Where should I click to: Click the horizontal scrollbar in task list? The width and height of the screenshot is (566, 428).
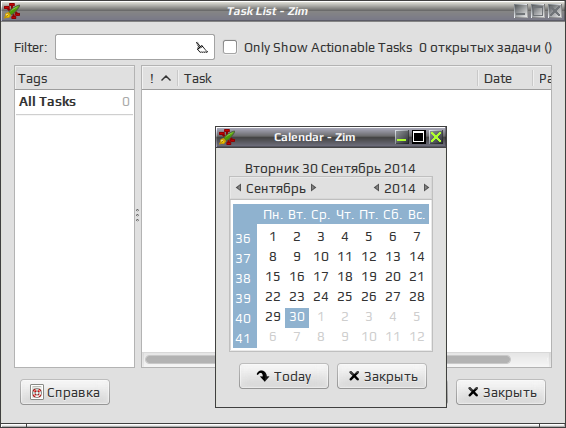pos(180,359)
